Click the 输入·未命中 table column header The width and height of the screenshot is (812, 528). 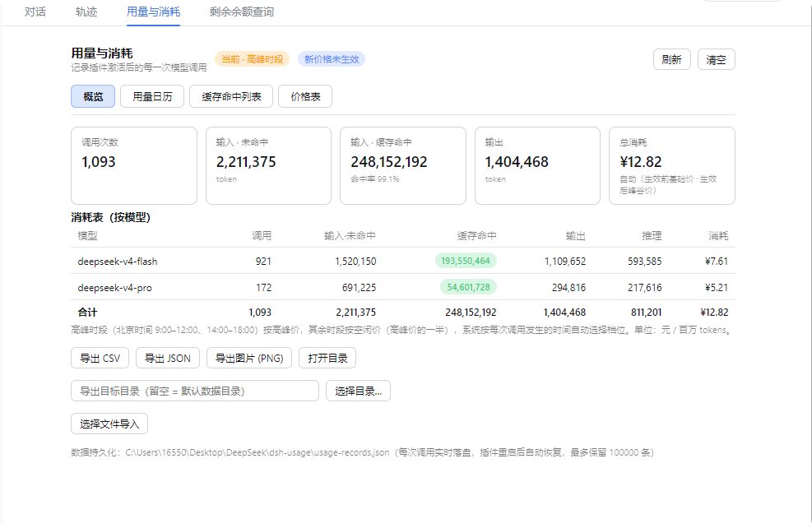pos(350,236)
